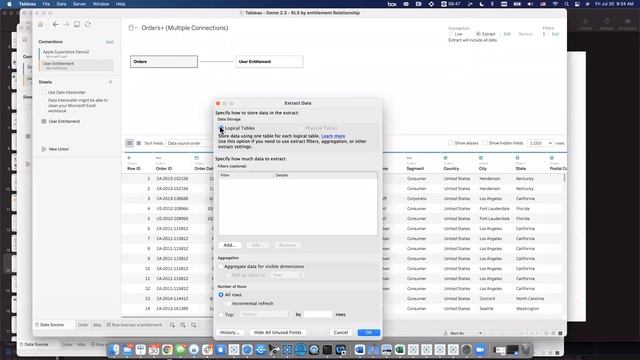Click the Add... filter button
The image size is (640, 360).
229,245
